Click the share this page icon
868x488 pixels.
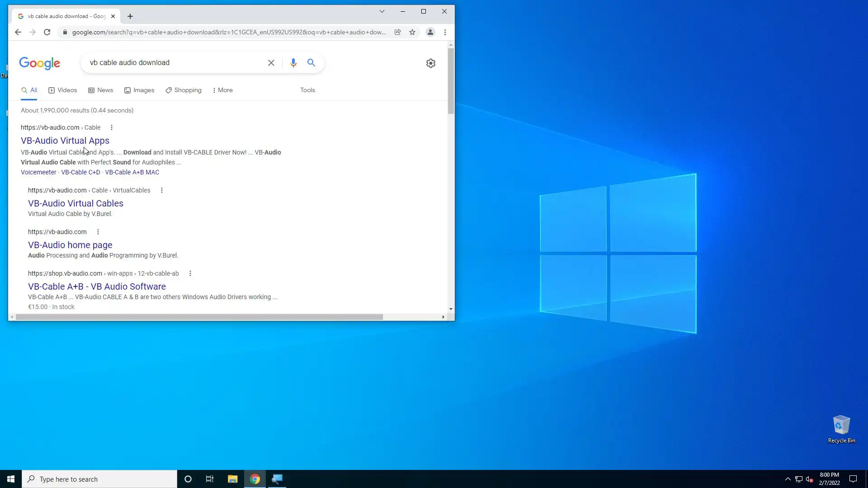tap(397, 32)
